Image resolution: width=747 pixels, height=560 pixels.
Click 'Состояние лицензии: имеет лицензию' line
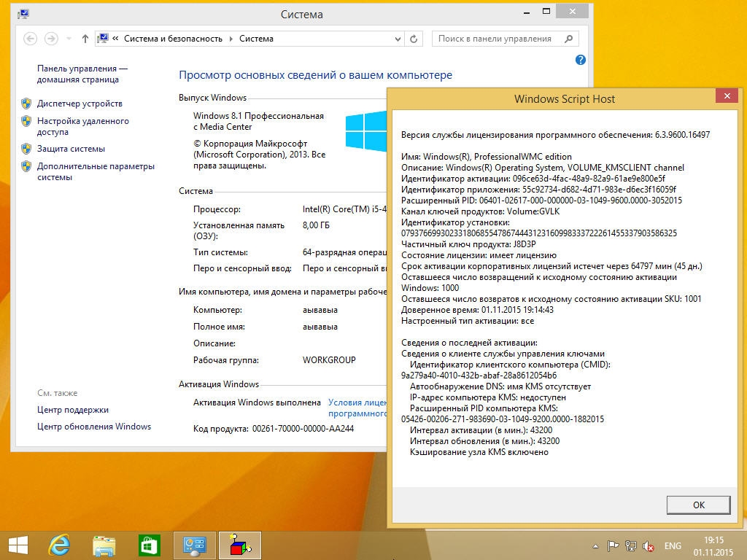point(479,255)
